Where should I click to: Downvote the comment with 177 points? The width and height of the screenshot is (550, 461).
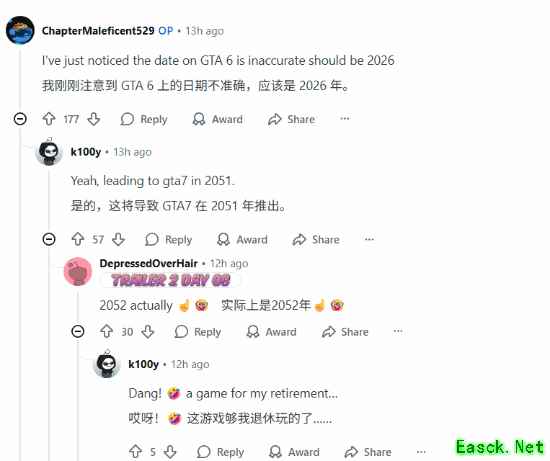(94, 119)
